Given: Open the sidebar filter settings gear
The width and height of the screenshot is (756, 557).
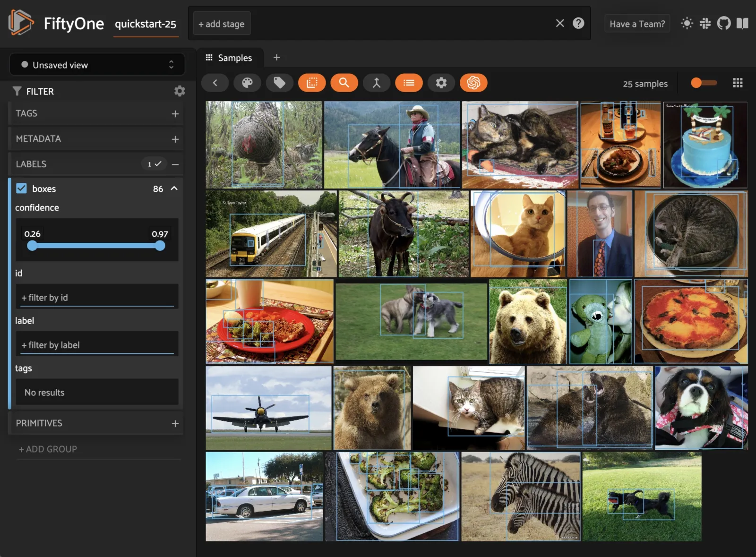Looking at the screenshot, I should [x=180, y=91].
